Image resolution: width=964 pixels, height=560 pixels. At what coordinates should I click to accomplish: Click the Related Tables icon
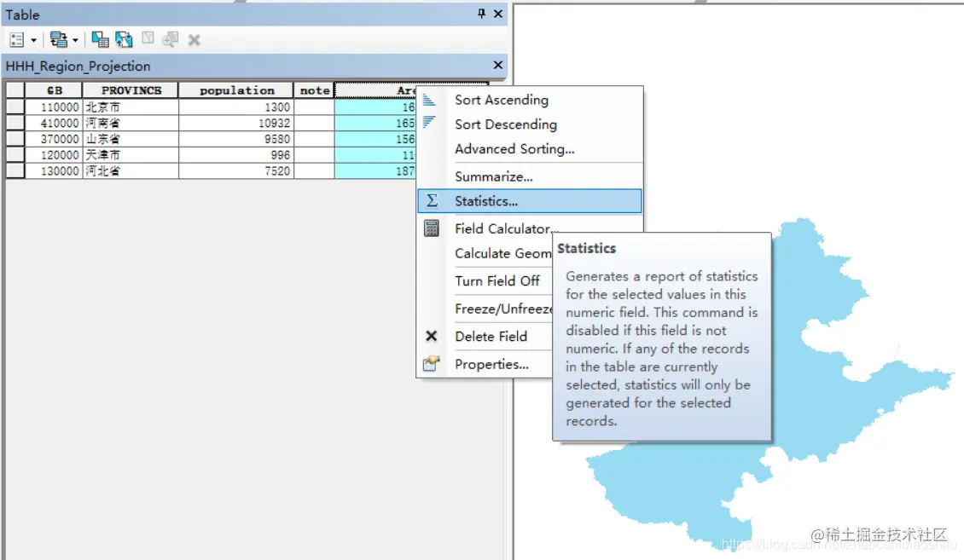pyautogui.click(x=58, y=40)
